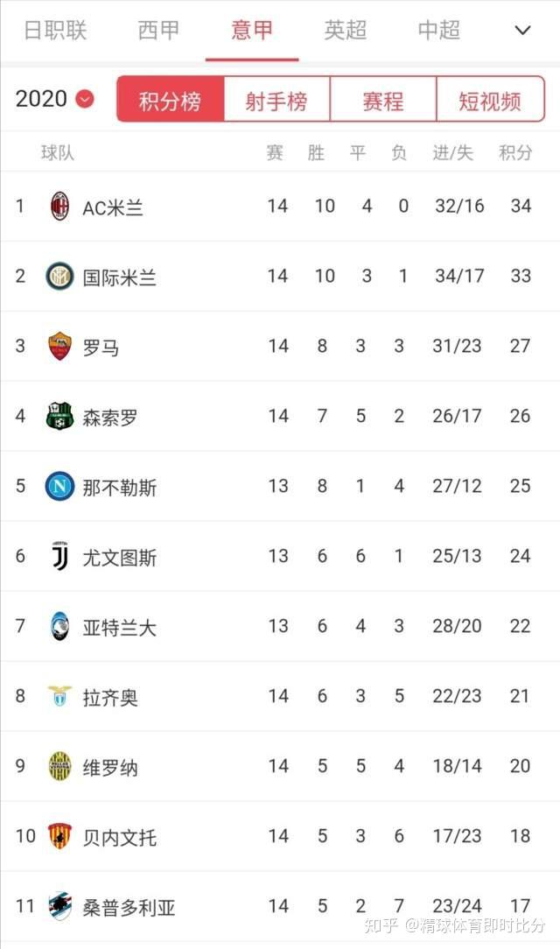Show the 射手榜 top scorers view
The width and height of the screenshot is (560, 949).
tap(276, 101)
